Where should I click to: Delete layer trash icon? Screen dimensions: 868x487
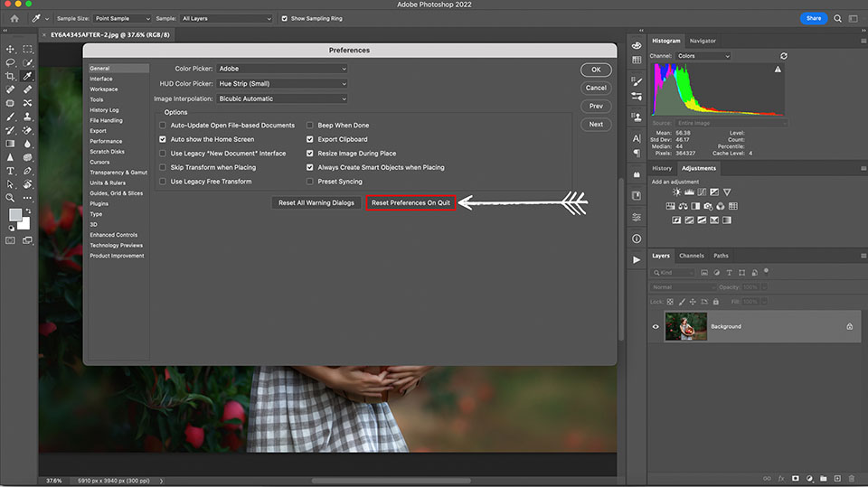(852, 478)
